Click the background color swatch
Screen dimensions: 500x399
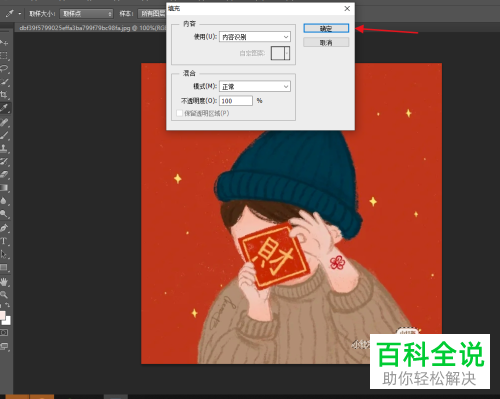(x=7, y=321)
